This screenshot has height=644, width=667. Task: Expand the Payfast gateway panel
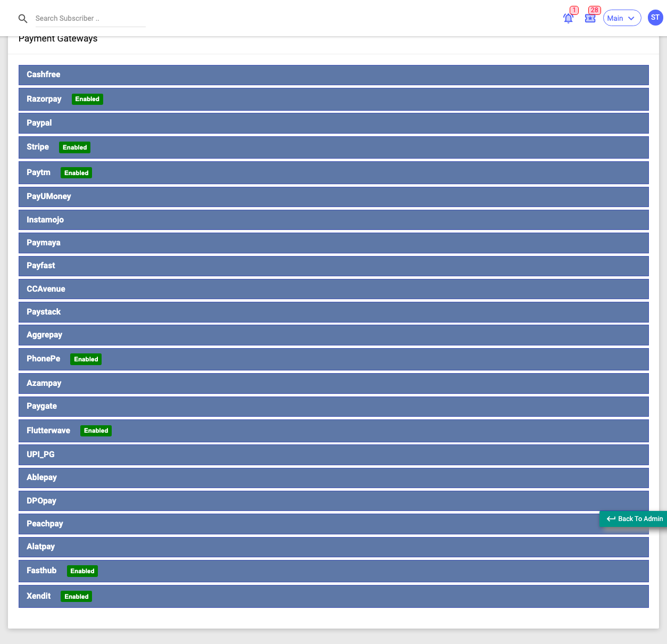333,266
